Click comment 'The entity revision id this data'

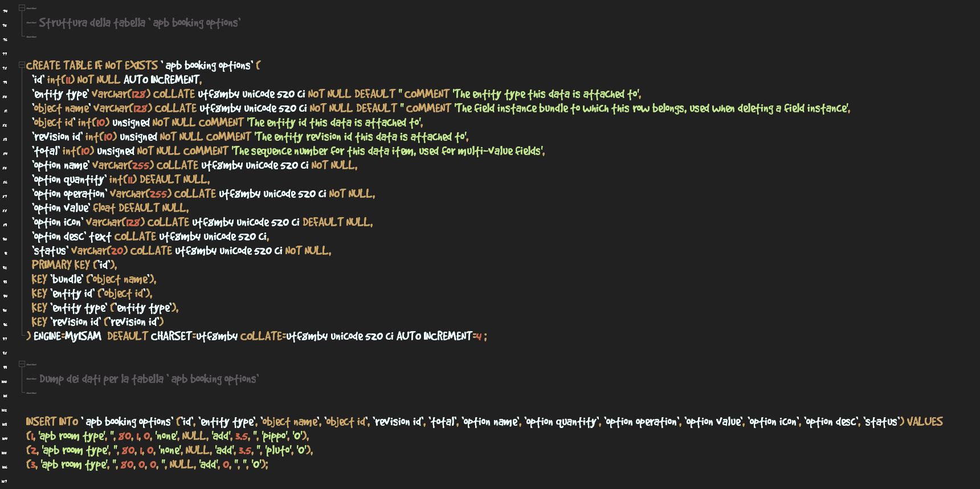[361, 137]
